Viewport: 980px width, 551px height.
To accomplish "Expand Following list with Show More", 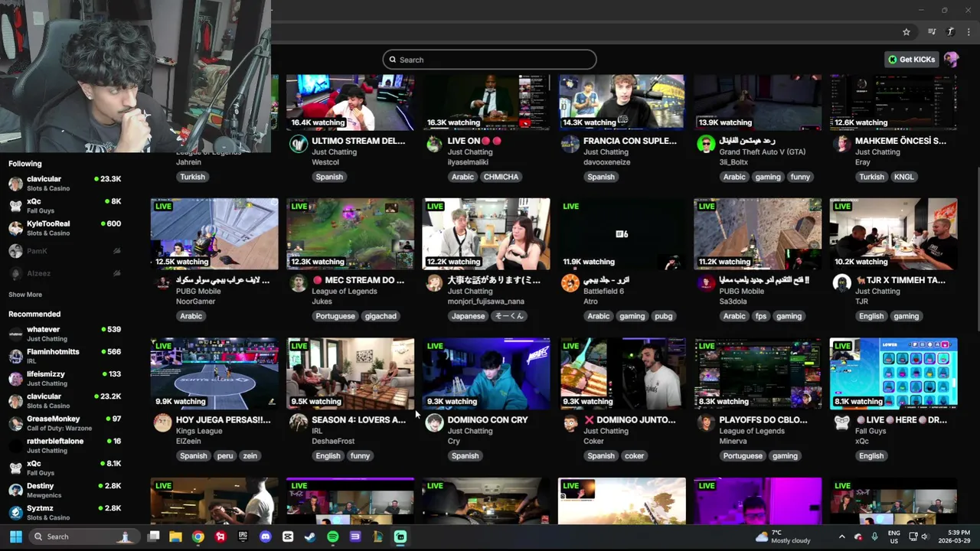I will coord(25,295).
